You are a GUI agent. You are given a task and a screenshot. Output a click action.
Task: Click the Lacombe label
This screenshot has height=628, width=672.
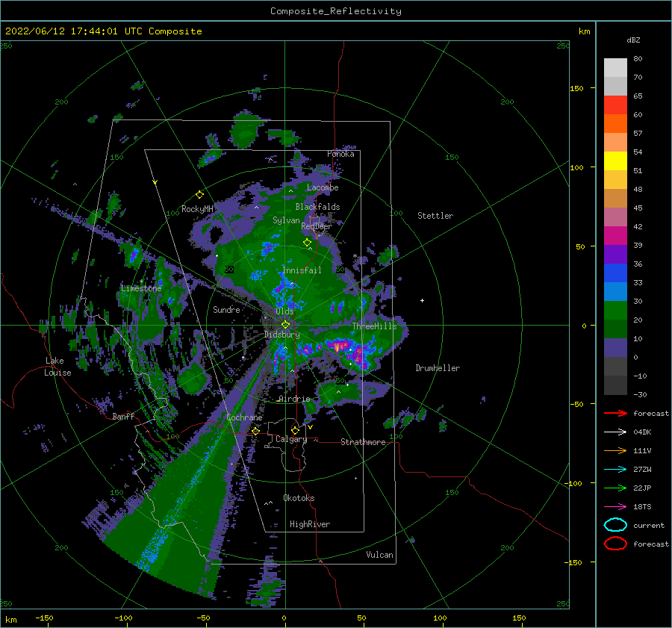pyautogui.click(x=323, y=187)
